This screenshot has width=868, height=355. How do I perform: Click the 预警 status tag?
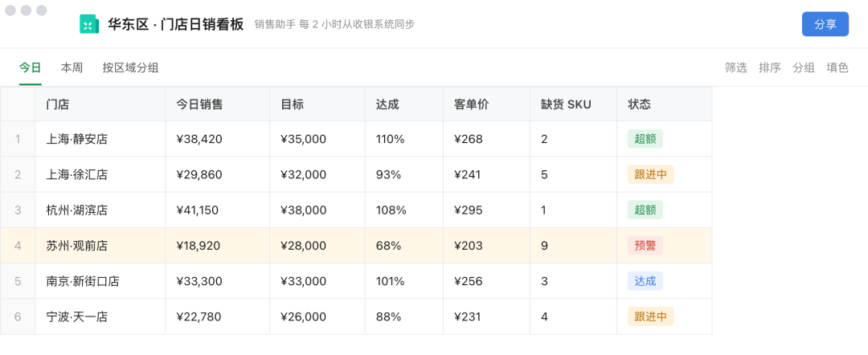click(645, 246)
